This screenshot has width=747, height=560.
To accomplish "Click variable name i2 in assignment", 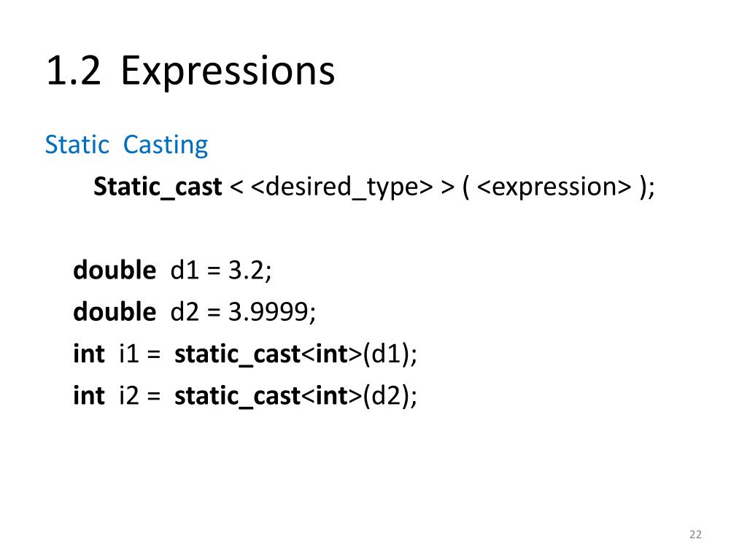I will (x=128, y=395).
